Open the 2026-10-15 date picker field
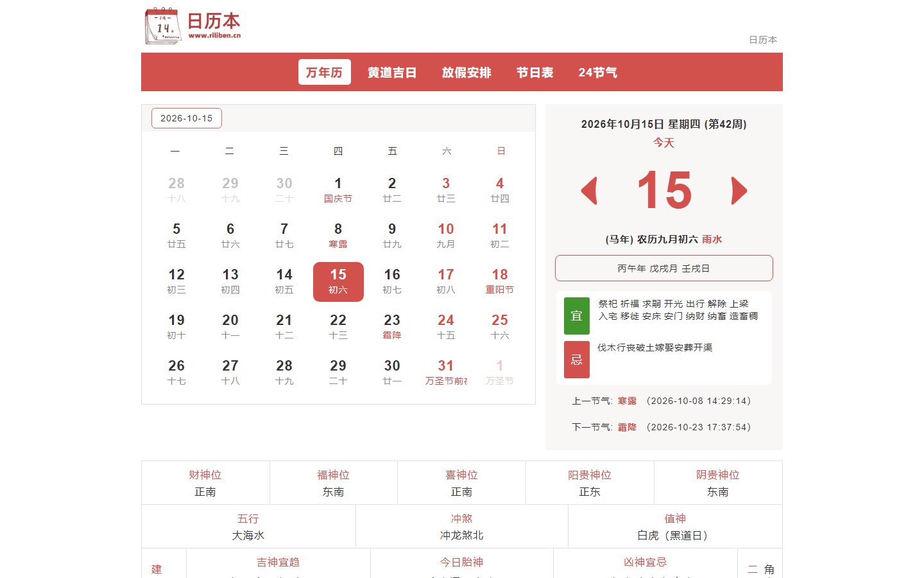The width and height of the screenshot is (924, 578). pyautogui.click(x=187, y=118)
